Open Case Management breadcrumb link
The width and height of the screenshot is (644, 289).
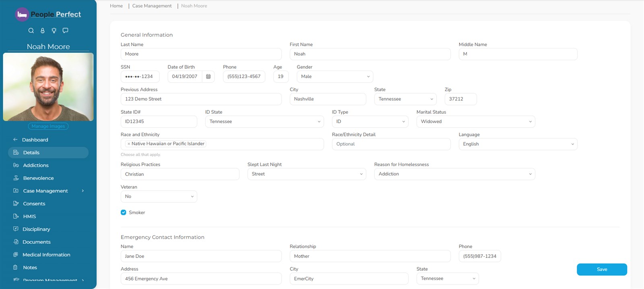(x=152, y=6)
